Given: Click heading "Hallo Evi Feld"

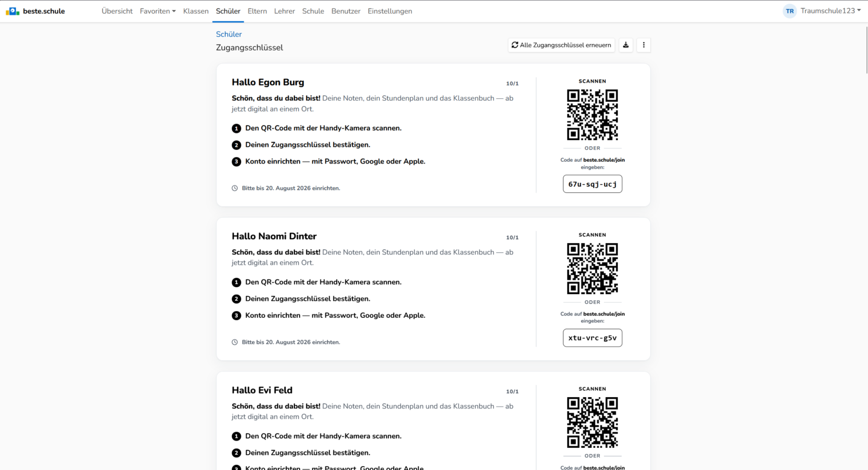Looking at the screenshot, I should coord(262,390).
